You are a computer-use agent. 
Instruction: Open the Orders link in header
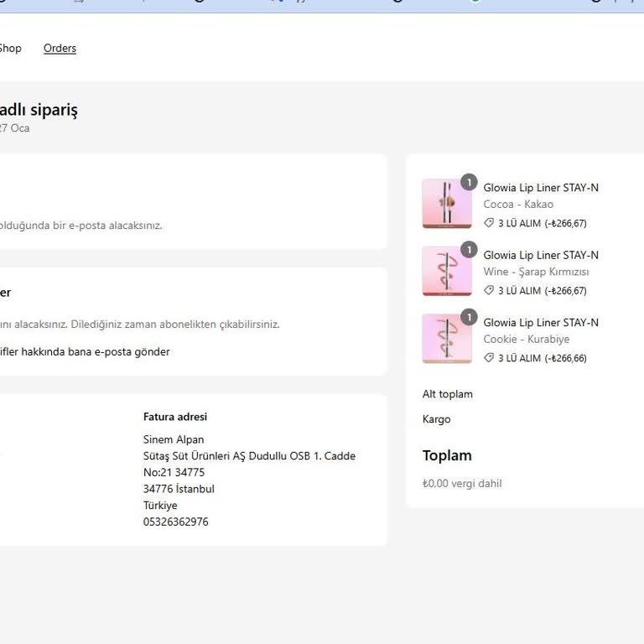(60, 49)
